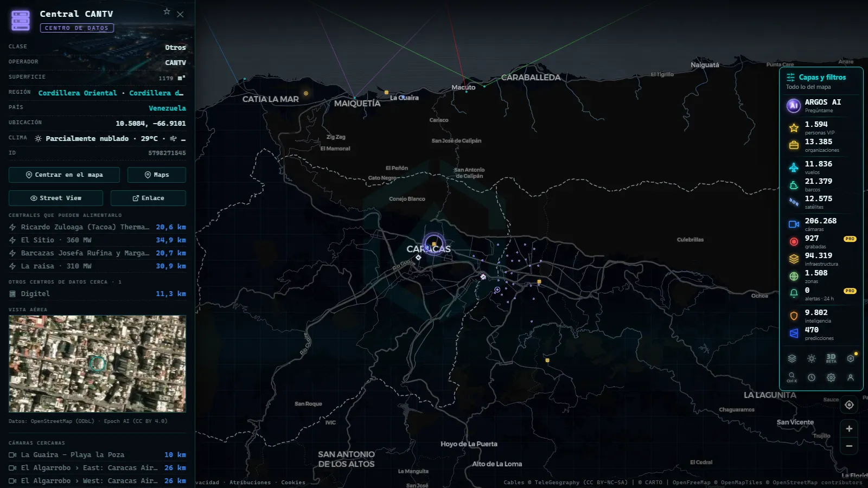Open settings gear in layers panel
Viewport: 868px width, 488px height.
pyautogui.click(x=831, y=377)
